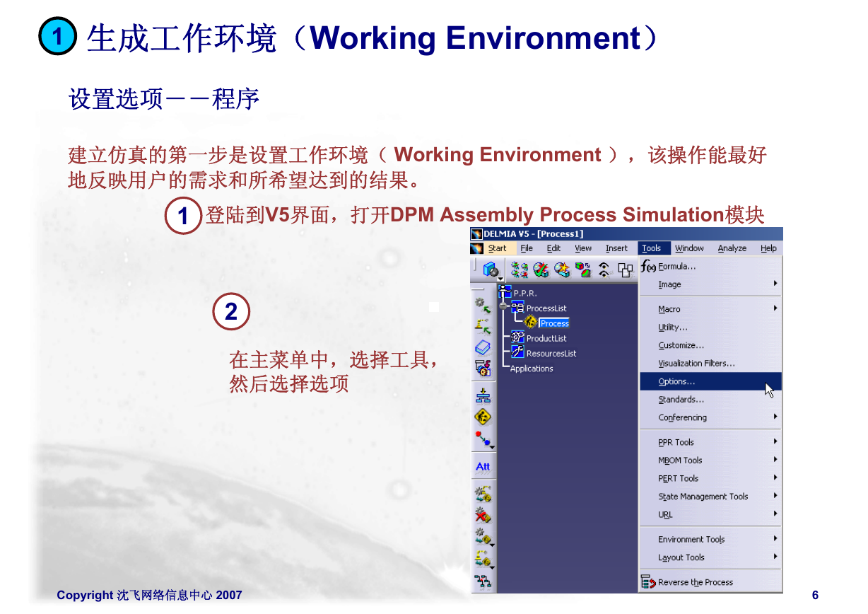The image size is (868, 614).
Task: Select the ProcessList tree node label
Action: point(546,308)
